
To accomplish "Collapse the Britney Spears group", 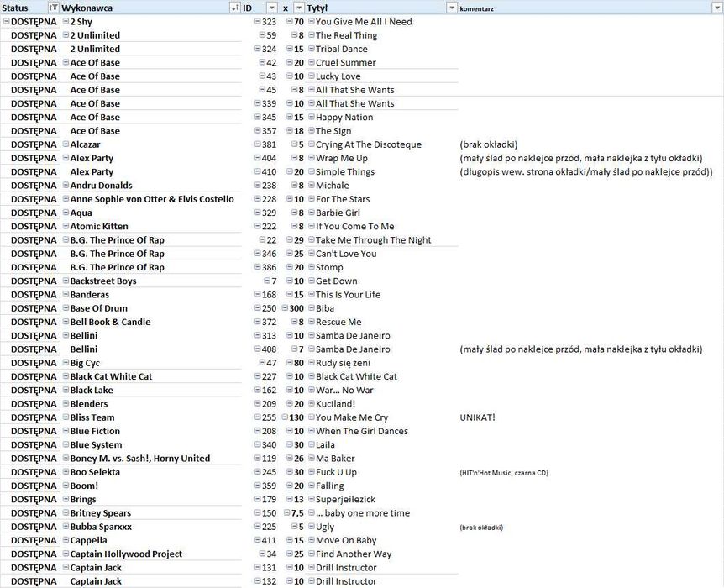I will [x=66, y=512].
